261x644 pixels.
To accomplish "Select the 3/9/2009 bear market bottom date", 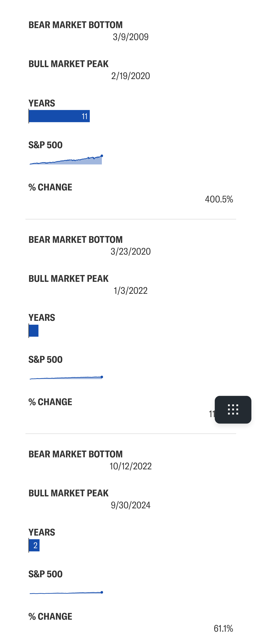I will (131, 37).
